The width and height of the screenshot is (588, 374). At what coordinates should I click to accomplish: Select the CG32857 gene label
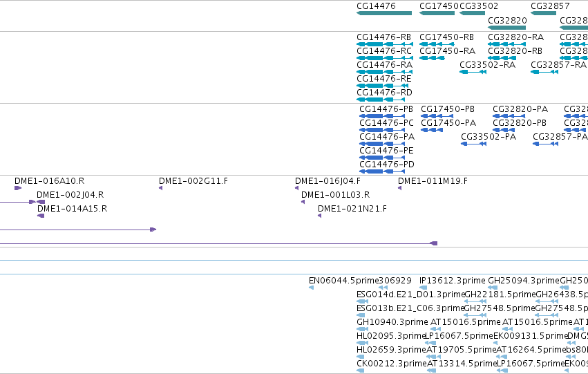(x=550, y=6)
